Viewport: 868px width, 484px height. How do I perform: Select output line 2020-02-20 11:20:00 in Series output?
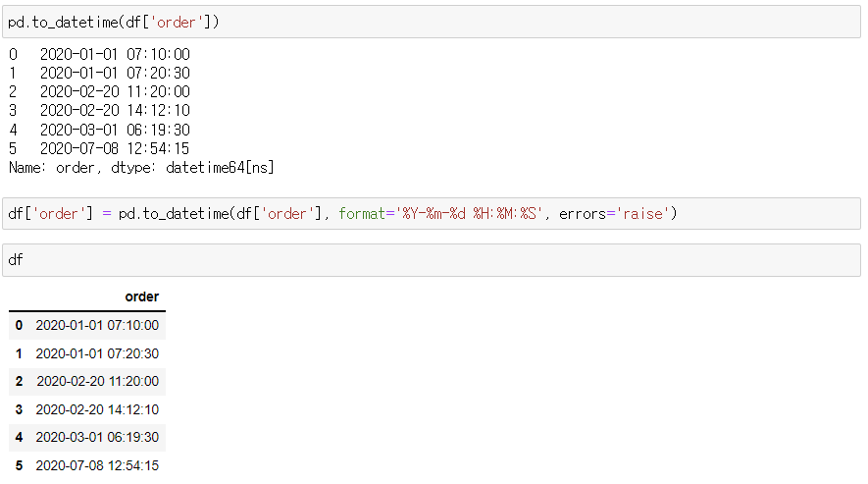click(115, 91)
